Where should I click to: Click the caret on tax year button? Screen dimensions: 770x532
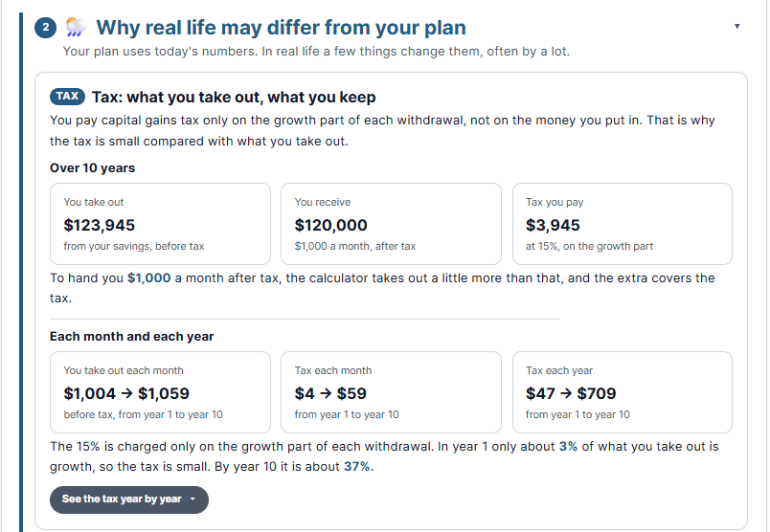coord(193,499)
